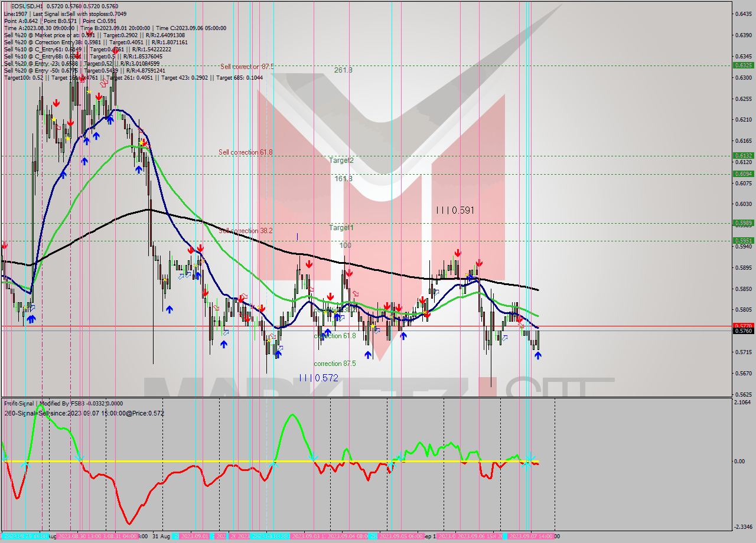Click the 0.6030 price axis value
The width and height of the screenshot is (756, 543).
pos(742,204)
